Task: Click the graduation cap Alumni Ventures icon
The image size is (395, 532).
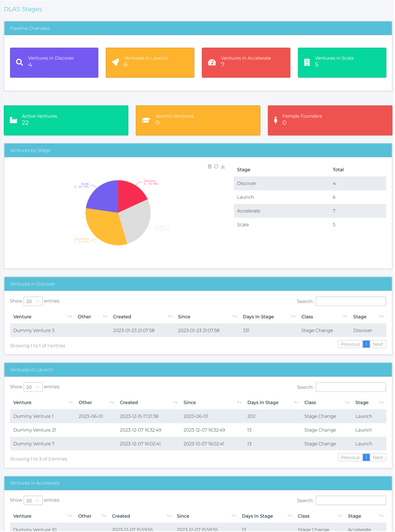Action: tap(146, 120)
